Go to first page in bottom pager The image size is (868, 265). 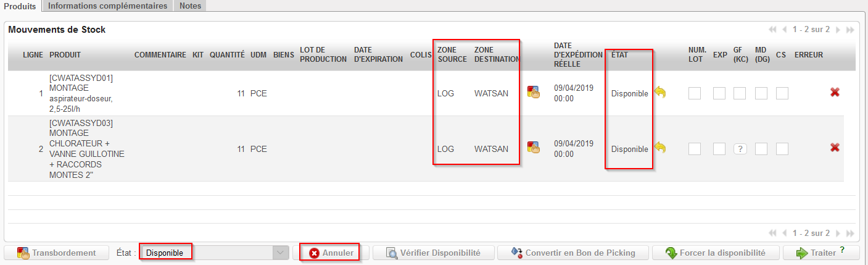(x=772, y=233)
